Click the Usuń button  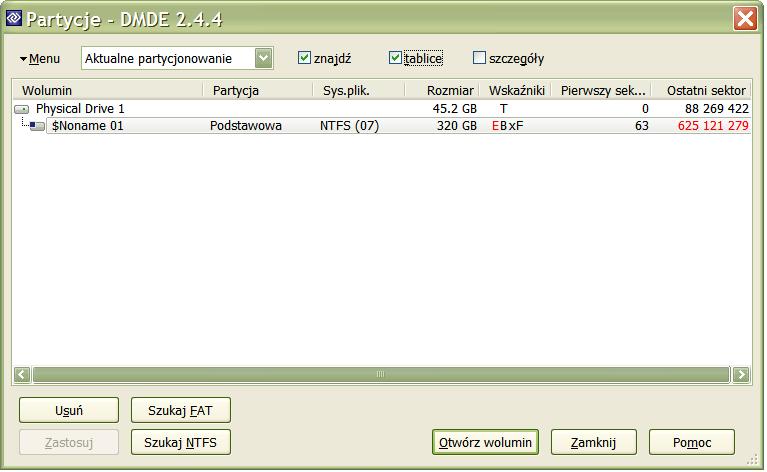tap(69, 410)
